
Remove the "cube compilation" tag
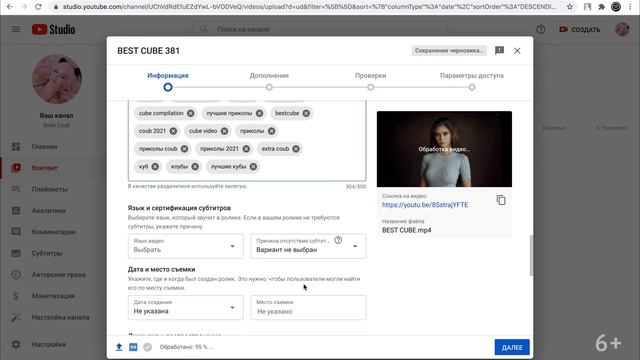(x=191, y=113)
